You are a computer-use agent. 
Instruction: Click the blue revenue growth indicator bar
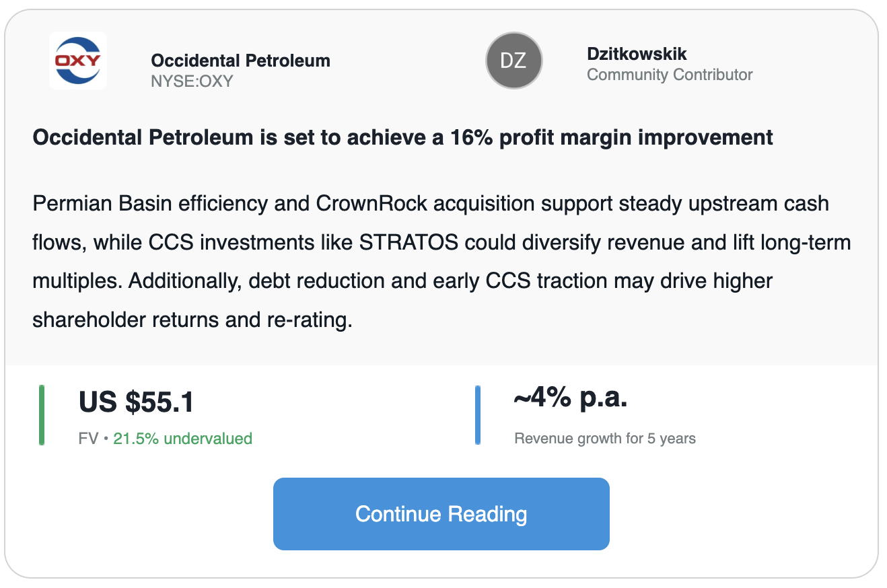(x=478, y=415)
